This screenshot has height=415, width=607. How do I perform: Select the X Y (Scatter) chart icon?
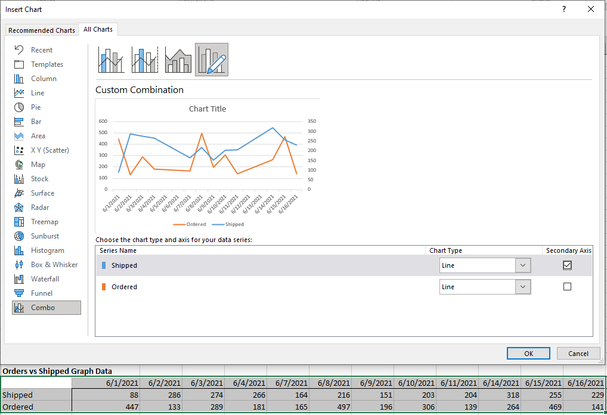click(19, 150)
